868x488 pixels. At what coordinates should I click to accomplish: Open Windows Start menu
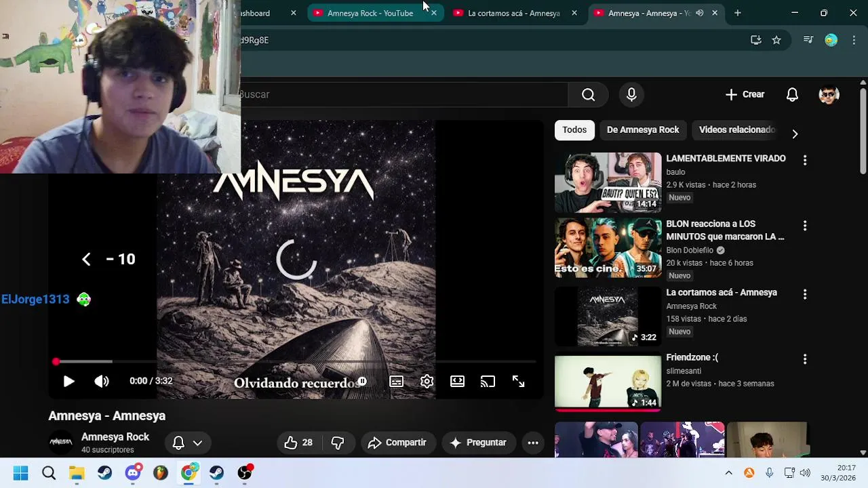[20, 473]
